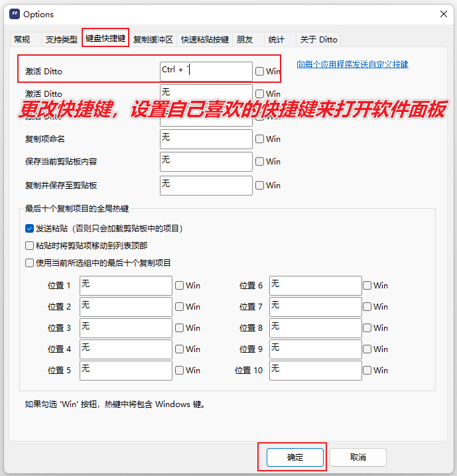The image size is (457, 476).
Task: Focus the 位置 5 hotkey field
Action: tap(126, 371)
